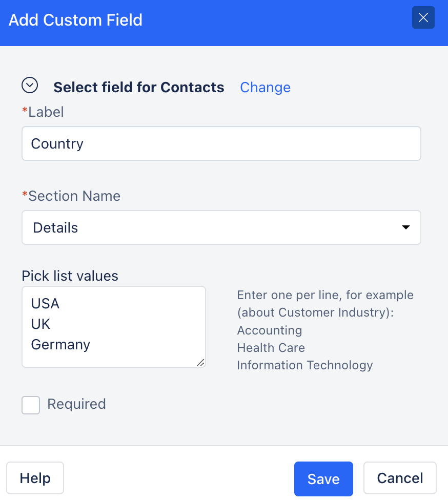The width and height of the screenshot is (448, 502).
Task: Save the custom field
Action: click(323, 479)
